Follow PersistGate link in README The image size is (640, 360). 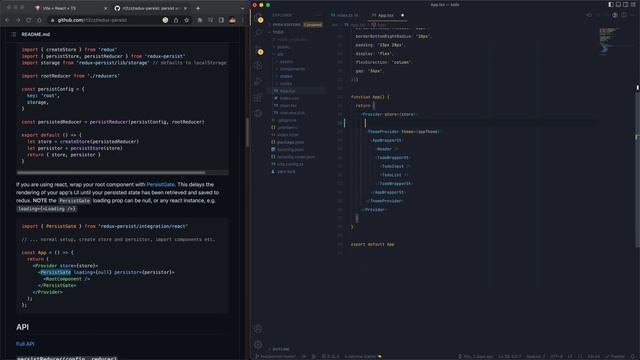(160, 184)
